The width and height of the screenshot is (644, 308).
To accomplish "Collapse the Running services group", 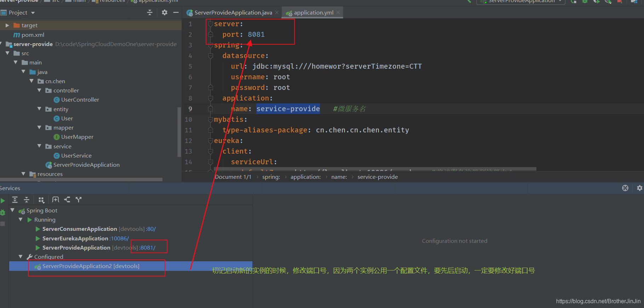I will 21,219.
